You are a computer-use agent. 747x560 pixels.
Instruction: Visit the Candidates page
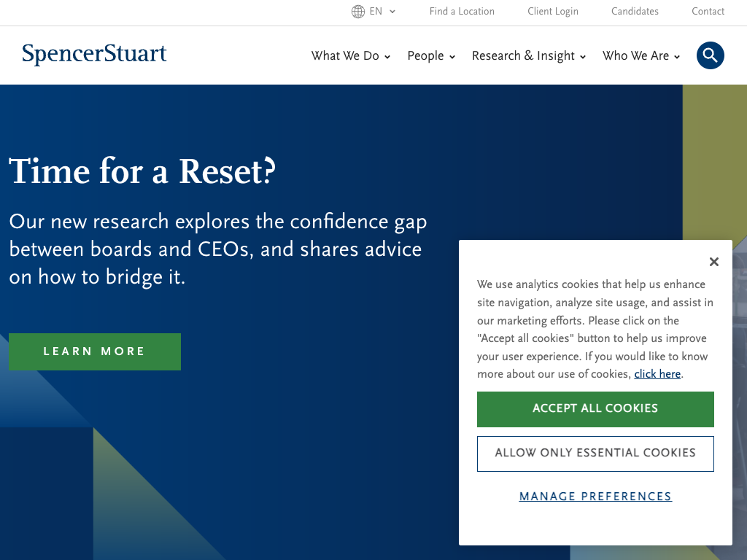point(635,12)
